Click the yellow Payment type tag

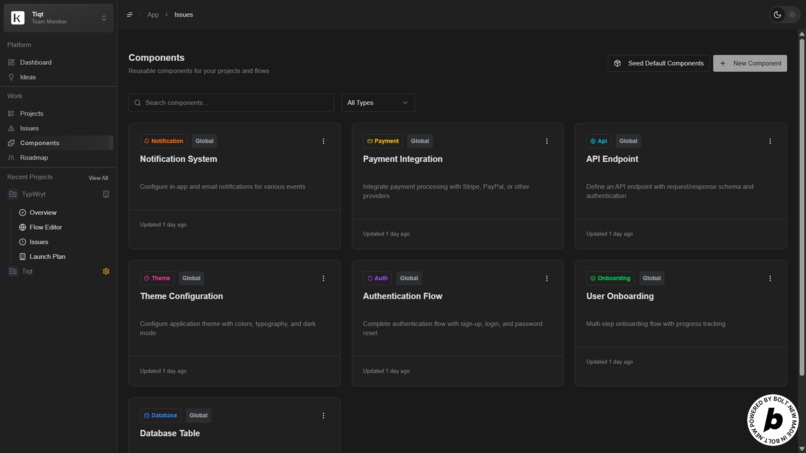coord(382,141)
